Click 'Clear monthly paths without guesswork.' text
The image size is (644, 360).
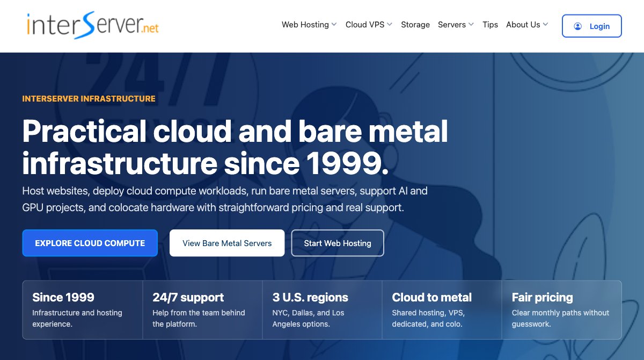561,319
